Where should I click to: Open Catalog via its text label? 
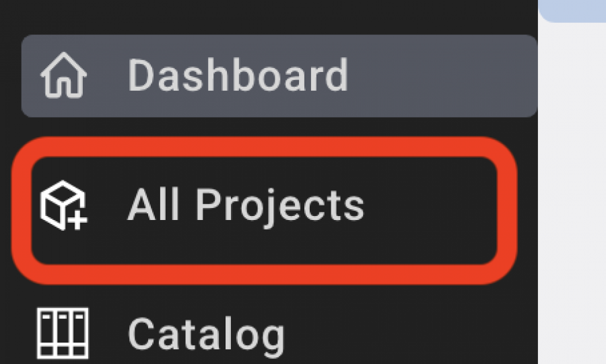(x=207, y=335)
